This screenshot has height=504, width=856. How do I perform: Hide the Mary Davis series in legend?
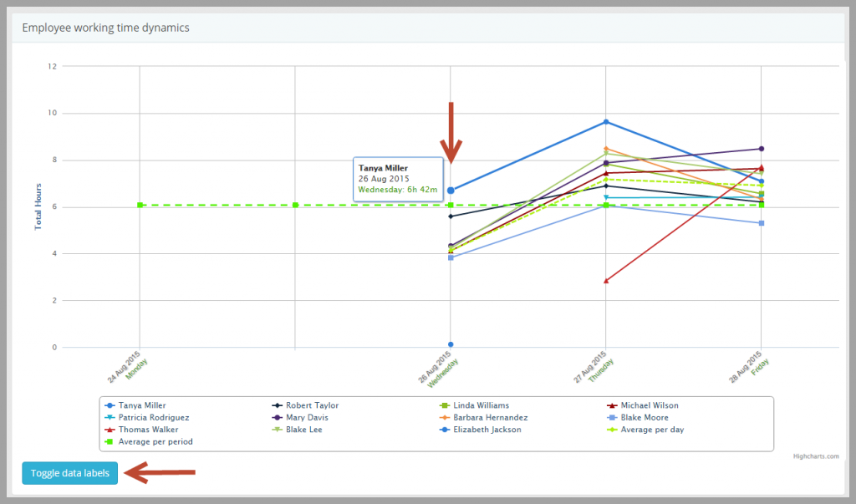[300, 417]
